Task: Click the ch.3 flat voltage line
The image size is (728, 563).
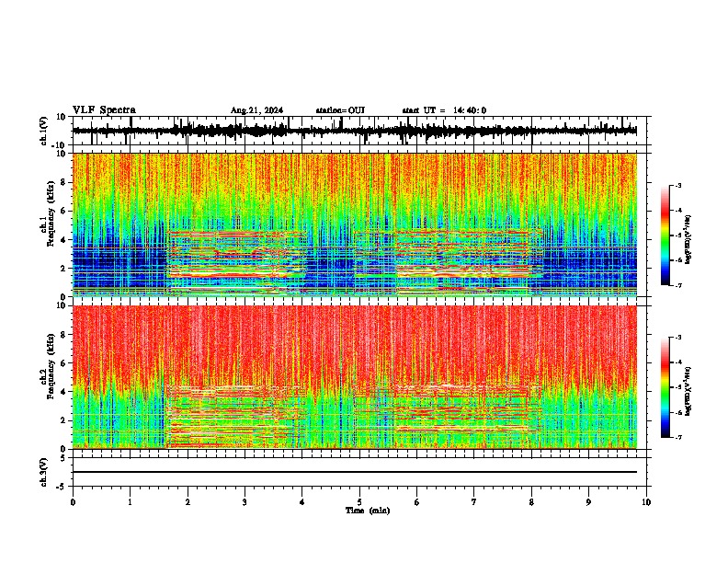Action: 355,472
